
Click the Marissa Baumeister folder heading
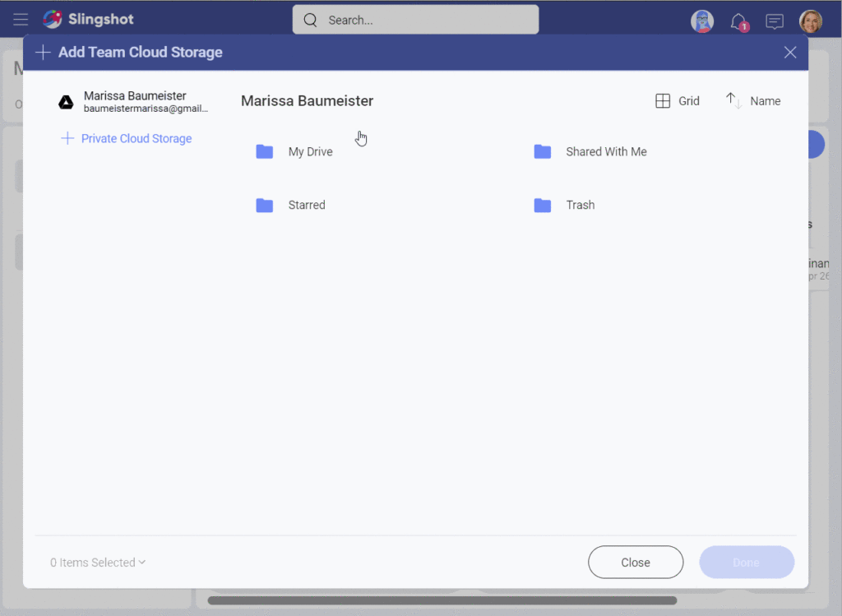[308, 101]
